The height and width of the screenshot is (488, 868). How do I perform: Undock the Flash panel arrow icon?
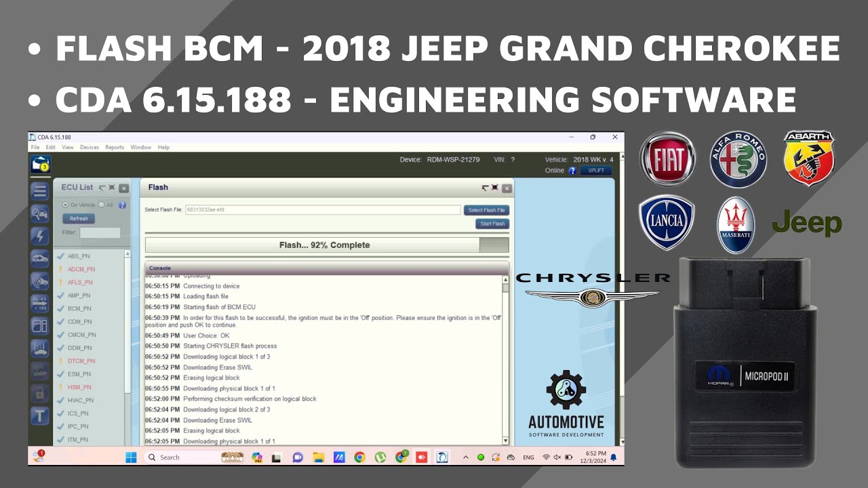pos(486,188)
